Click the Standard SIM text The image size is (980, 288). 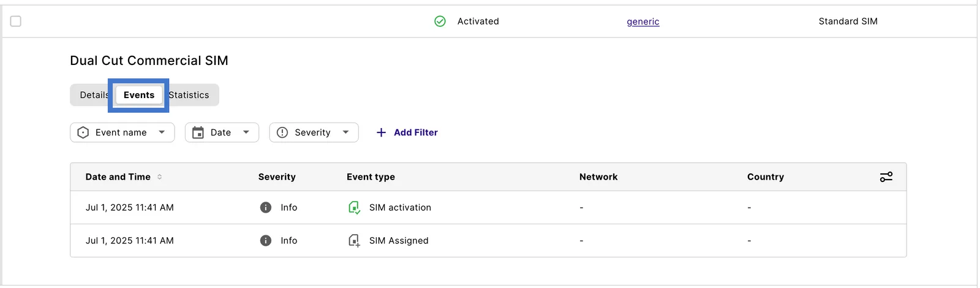click(848, 21)
